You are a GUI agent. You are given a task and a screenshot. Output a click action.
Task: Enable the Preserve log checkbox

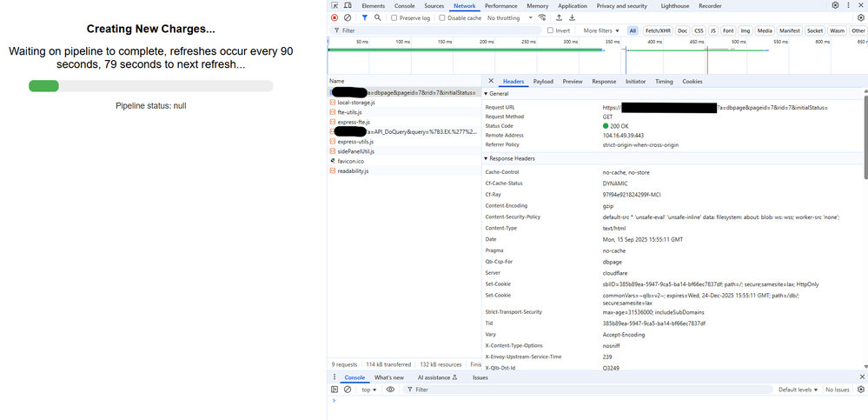[x=394, y=17]
